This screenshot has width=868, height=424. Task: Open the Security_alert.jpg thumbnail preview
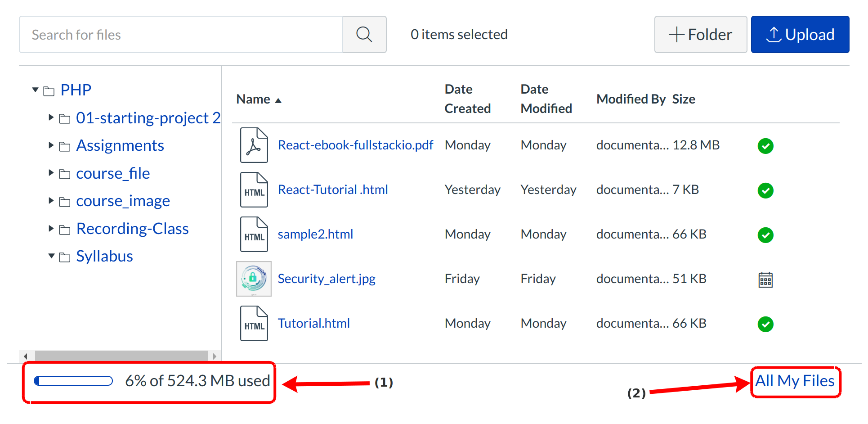(254, 279)
